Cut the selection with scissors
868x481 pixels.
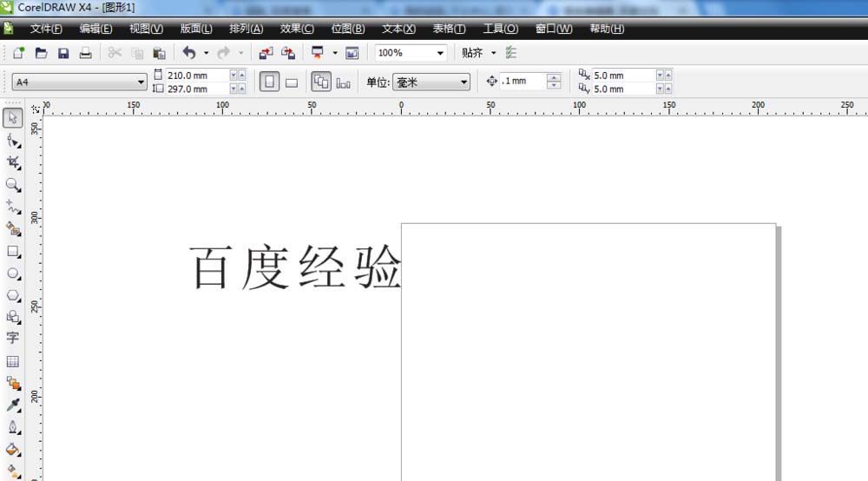115,53
